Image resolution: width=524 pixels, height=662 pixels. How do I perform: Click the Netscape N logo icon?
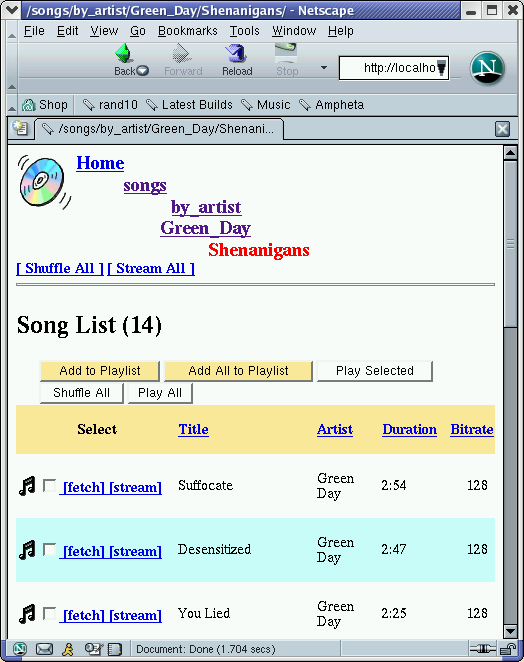(487, 68)
